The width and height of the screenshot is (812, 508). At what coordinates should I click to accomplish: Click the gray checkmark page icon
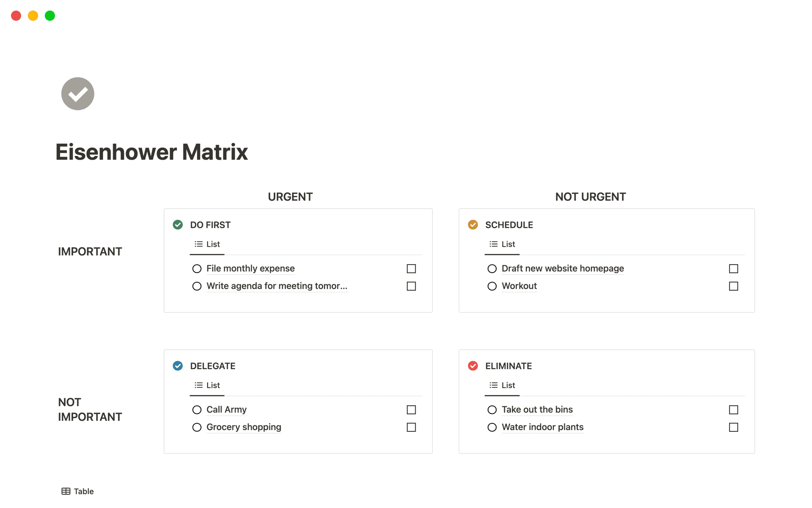point(77,93)
